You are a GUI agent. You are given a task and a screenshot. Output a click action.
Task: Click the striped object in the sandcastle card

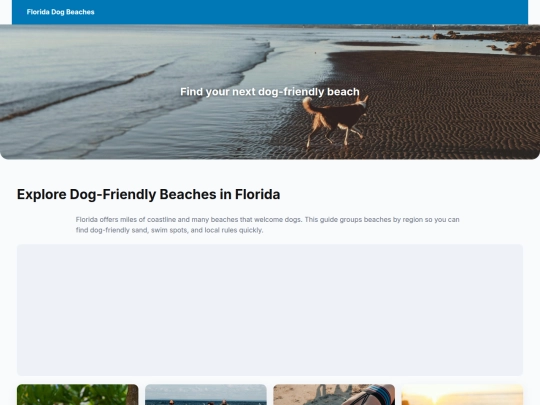coord(374,395)
